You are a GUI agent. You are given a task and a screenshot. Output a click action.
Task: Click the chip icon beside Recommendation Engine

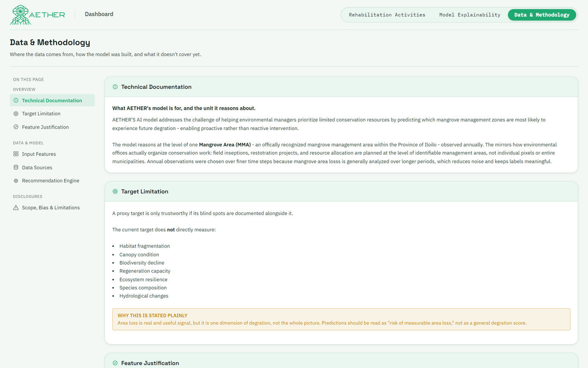click(16, 181)
